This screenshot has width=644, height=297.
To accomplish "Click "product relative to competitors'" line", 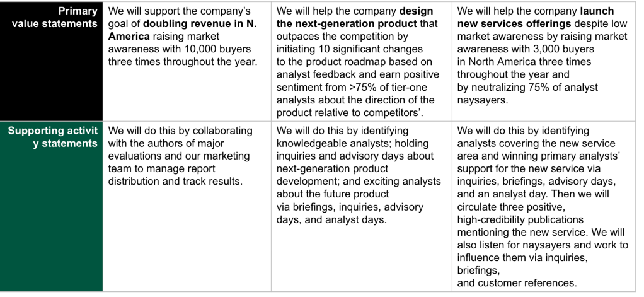I will [352, 112].
